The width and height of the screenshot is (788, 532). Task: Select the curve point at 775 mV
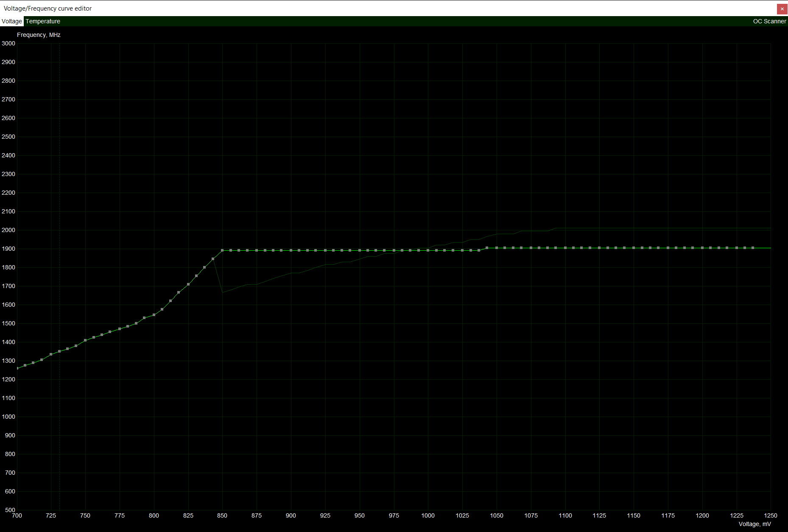click(x=120, y=329)
